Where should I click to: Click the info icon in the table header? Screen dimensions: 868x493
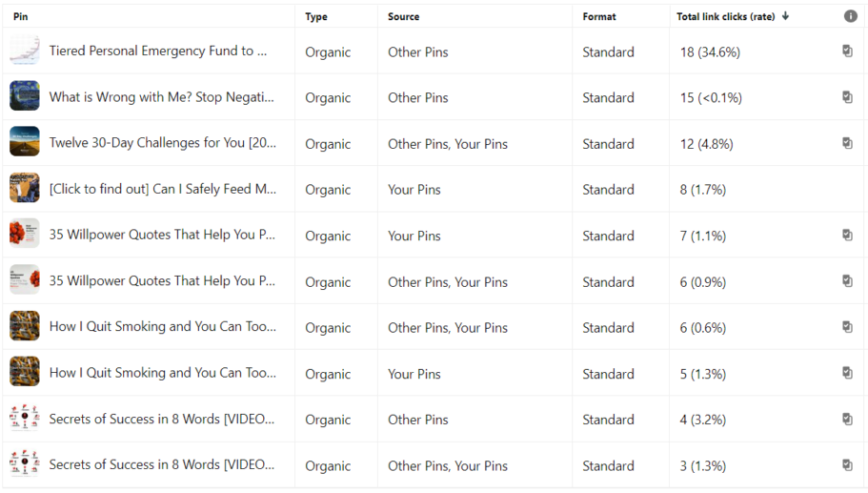click(x=850, y=16)
